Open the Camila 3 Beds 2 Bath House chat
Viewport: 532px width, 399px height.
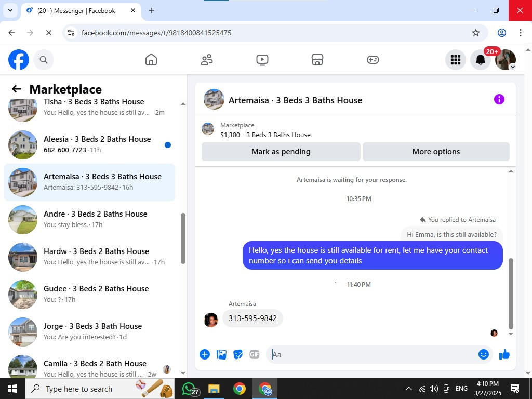point(89,366)
